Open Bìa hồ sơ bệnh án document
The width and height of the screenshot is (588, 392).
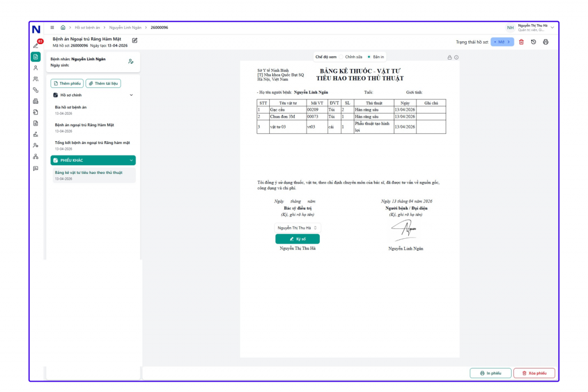(71, 107)
